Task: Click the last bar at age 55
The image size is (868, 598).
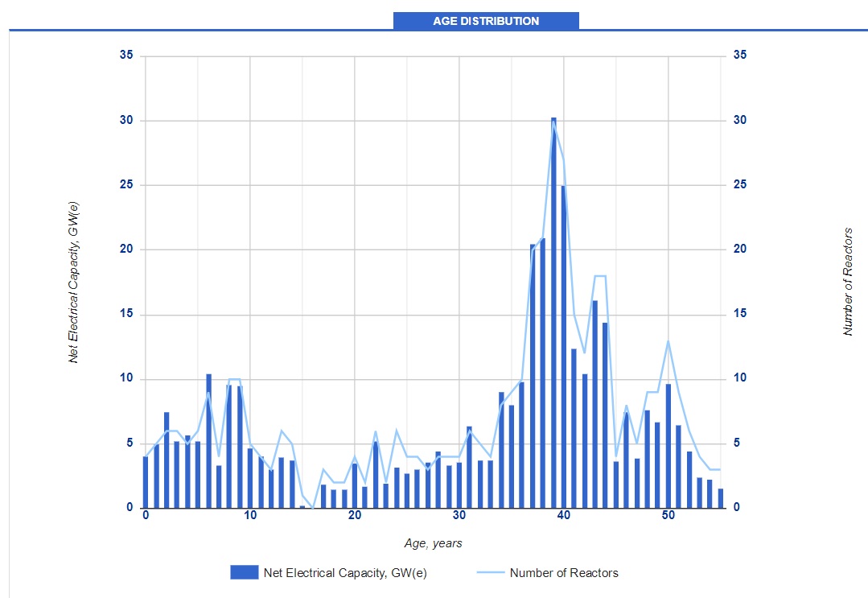Action: coord(721,498)
